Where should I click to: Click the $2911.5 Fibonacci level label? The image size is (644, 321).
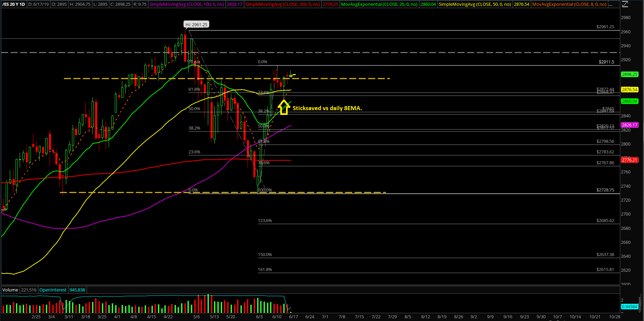pos(607,62)
